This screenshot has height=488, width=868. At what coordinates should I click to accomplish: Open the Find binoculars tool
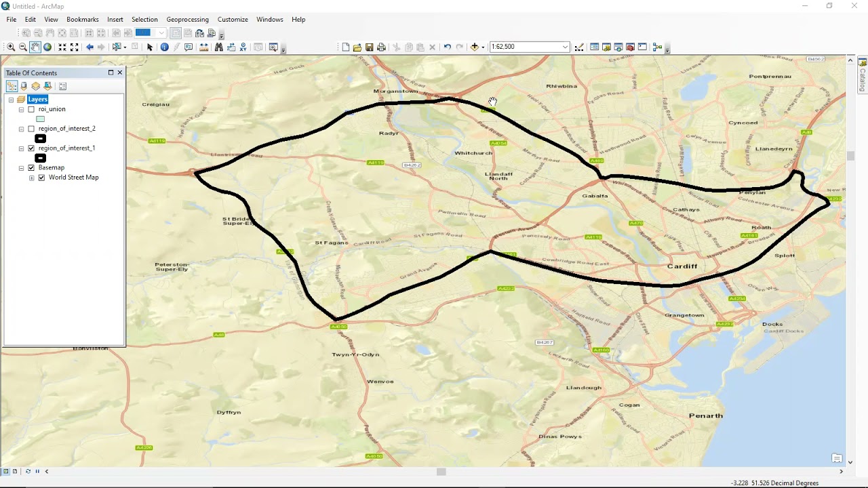pos(218,47)
